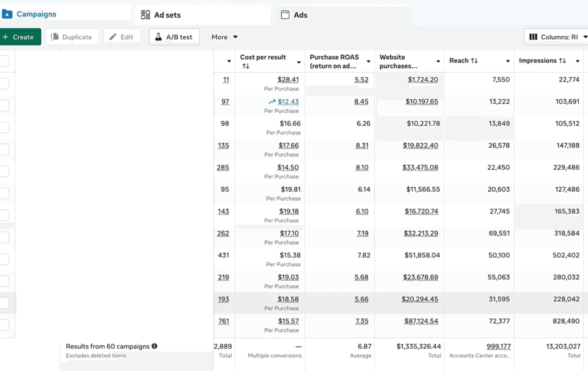The image size is (588, 371).
Task: Open the More dropdown menu
Action: pyautogui.click(x=224, y=37)
